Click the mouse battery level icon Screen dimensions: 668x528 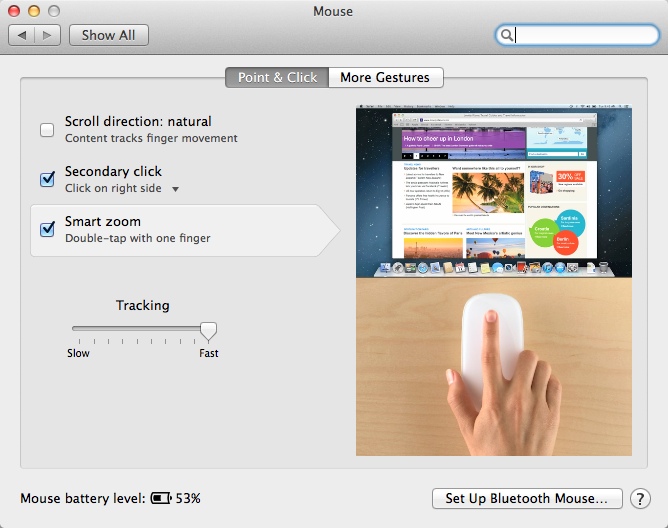(161, 498)
